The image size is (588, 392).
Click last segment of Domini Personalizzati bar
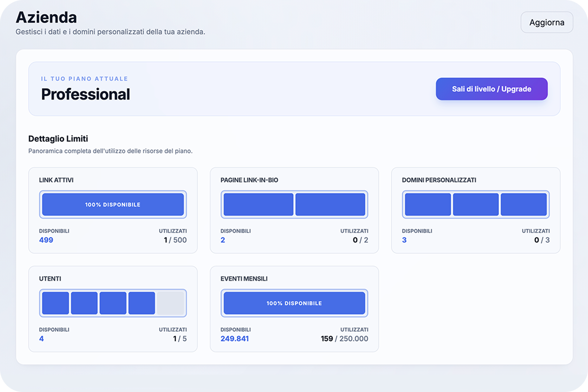click(524, 205)
